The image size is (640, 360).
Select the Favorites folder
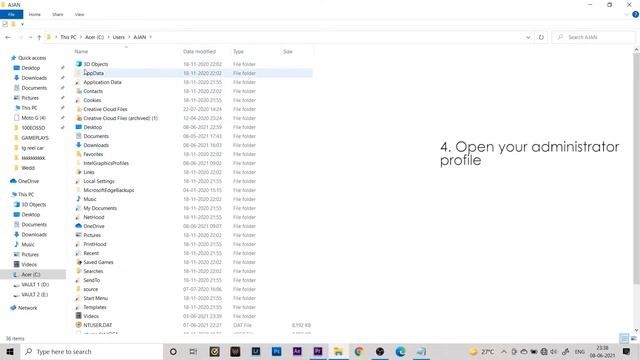[x=93, y=154]
